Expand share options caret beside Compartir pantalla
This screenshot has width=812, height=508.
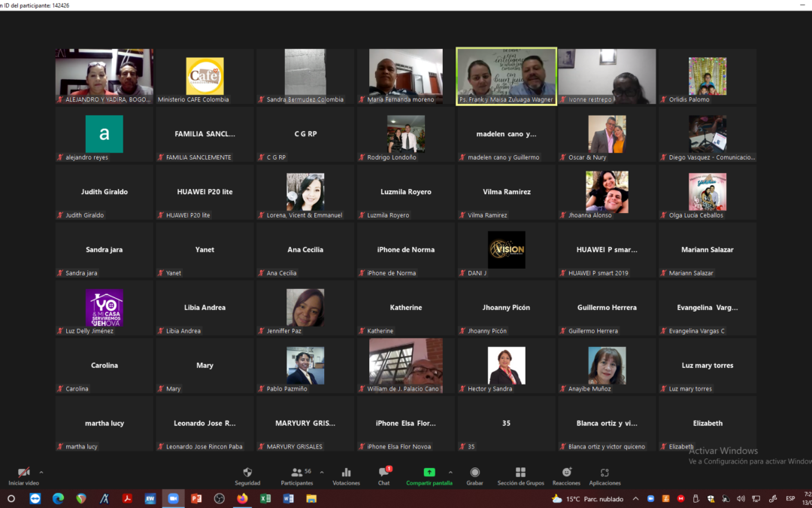(451, 473)
